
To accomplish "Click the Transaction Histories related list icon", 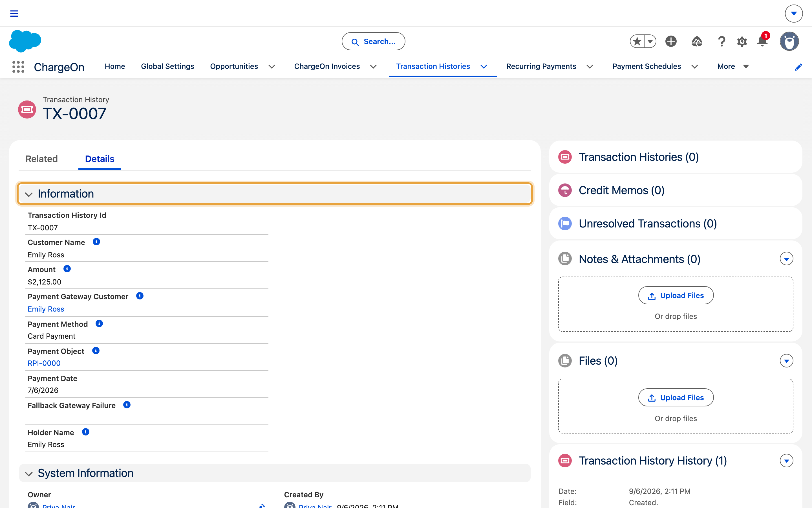I will (565, 157).
